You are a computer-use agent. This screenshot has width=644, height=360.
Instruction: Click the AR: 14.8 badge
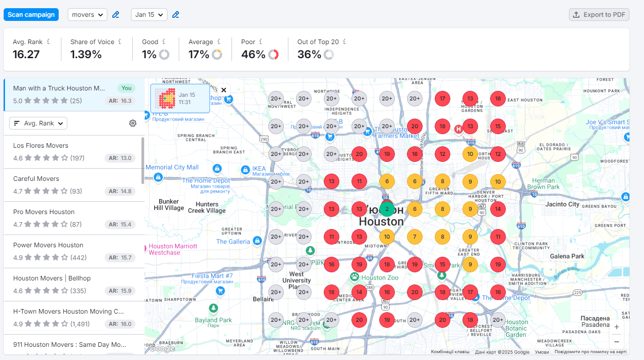tap(120, 191)
